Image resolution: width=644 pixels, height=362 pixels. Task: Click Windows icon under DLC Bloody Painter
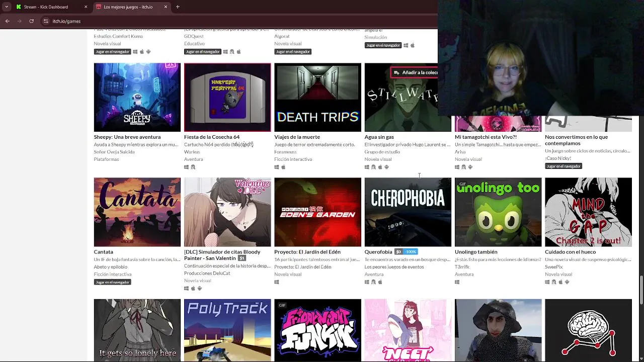click(186, 289)
